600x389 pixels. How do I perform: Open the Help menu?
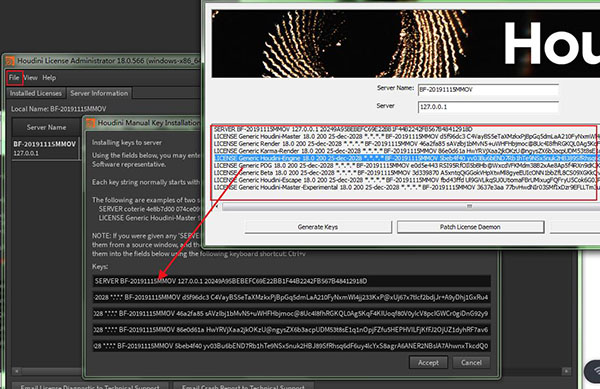[x=49, y=78]
